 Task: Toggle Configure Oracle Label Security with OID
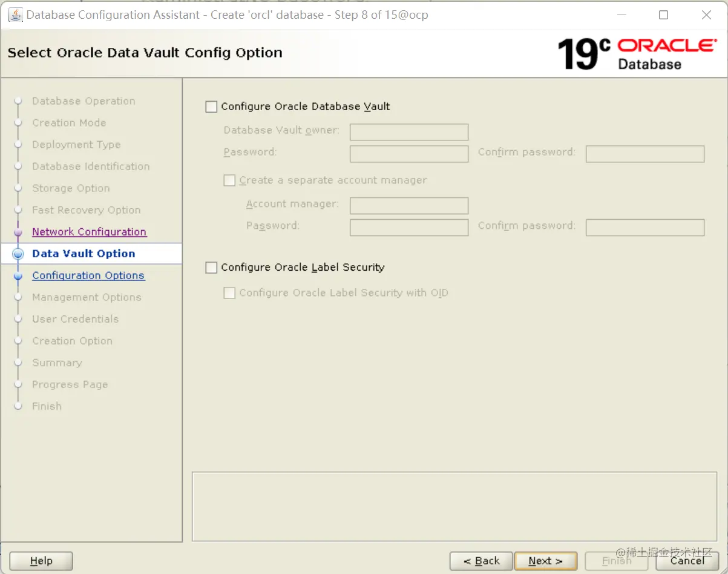coord(229,293)
